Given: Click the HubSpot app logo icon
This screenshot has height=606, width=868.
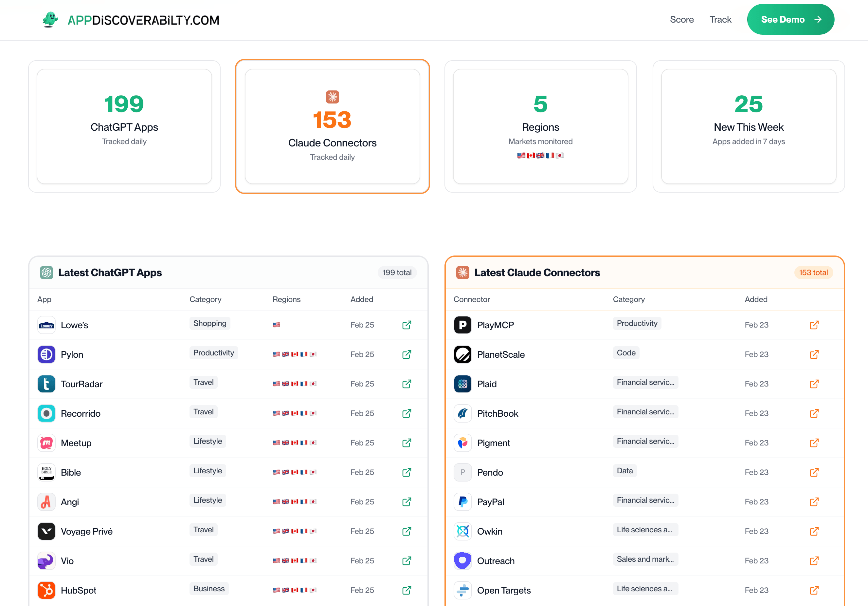Looking at the screenshot, I should coord(46,590).
